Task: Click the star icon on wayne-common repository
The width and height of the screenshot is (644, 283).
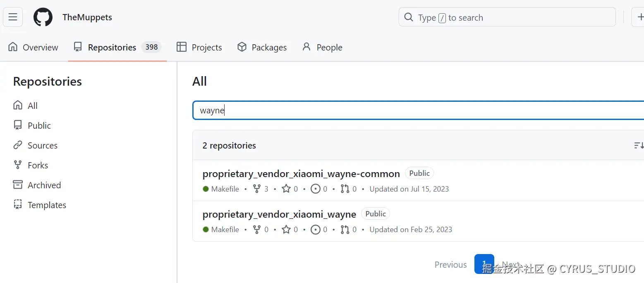Action: pos(286,189)
